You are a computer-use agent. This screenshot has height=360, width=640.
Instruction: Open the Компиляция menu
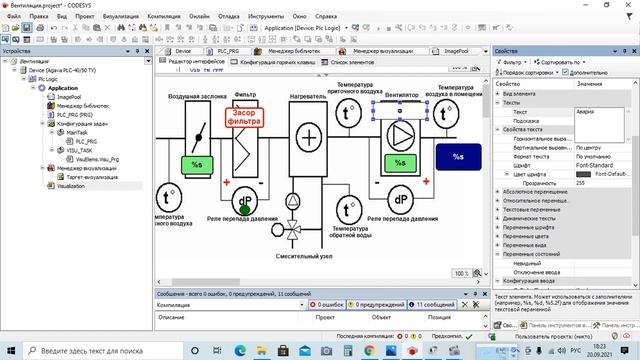[164, 16]
